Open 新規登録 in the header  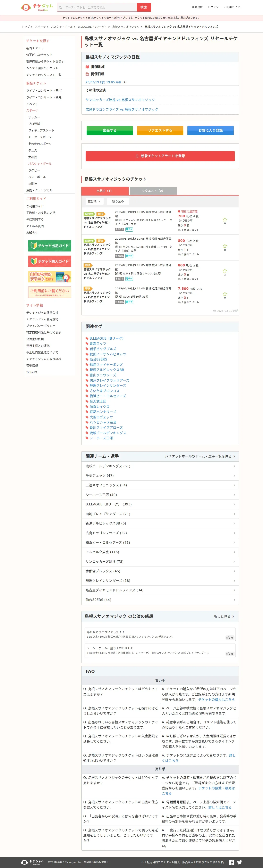pos(197,7)
